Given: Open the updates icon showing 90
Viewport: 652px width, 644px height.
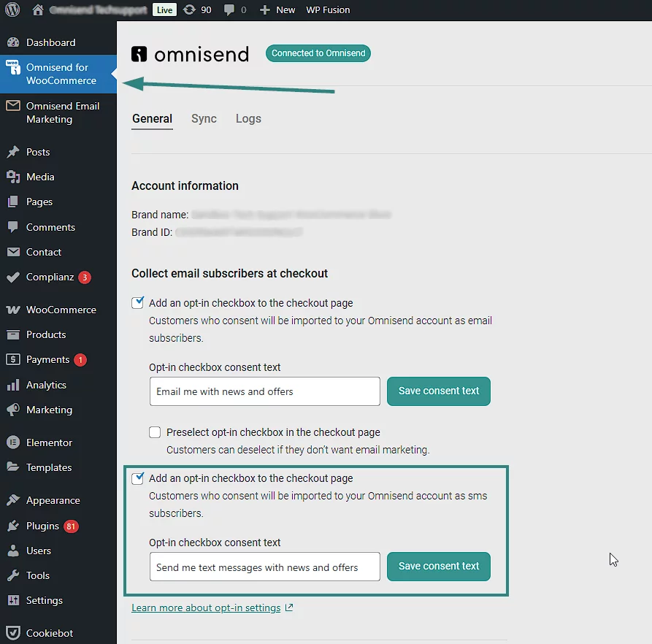Looking at the screenshot, I should tap(189, 9).
